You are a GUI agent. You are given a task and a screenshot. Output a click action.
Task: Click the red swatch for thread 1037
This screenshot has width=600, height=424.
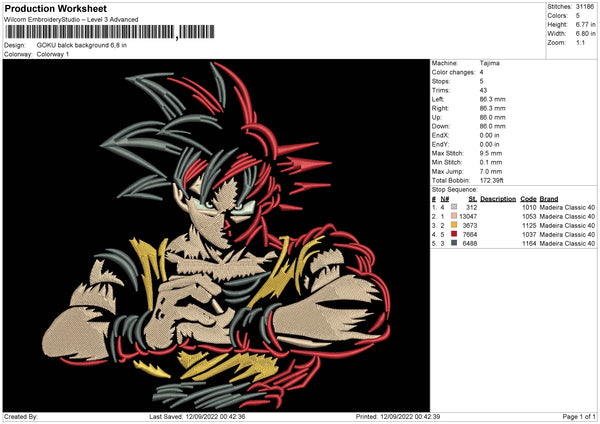[x=454, y=234]
